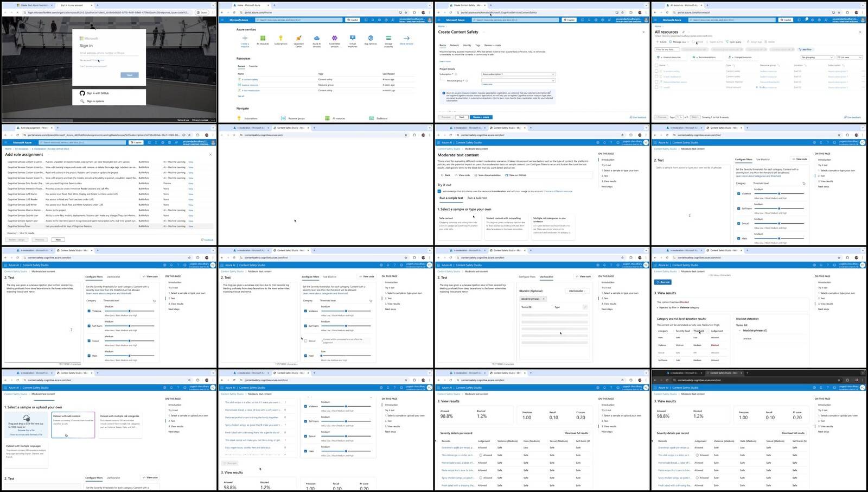This screenshot has width=868, height=492.
Task: Open Resource groups icon in Azure Home Navigate section
Action: (x=283, y=118)
